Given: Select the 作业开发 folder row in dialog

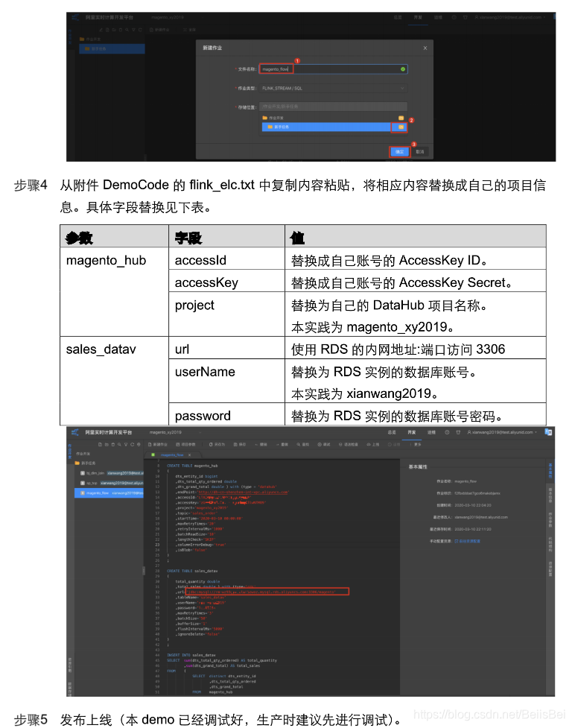Looking at the screenshot, I should tap(333, 118).
